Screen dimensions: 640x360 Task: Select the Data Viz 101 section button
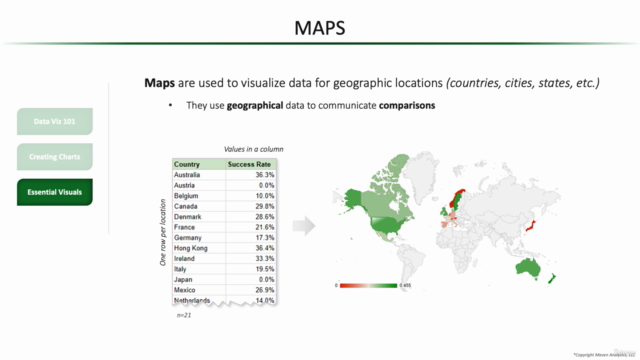coord(55,121)
